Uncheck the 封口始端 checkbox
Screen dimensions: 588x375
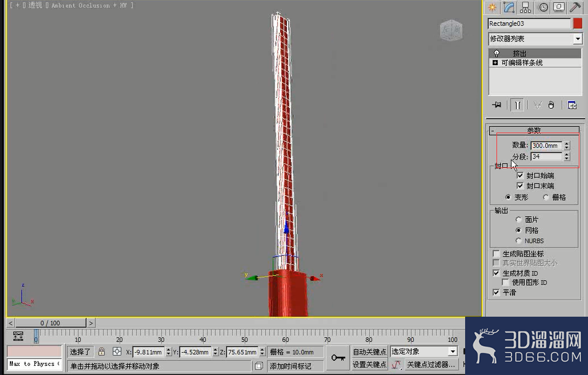(x=520, y=175)
